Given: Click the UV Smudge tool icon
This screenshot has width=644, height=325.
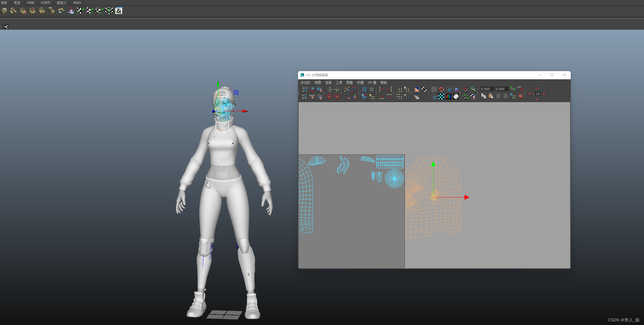Looking at the screenshot, I should pos(312,89).
